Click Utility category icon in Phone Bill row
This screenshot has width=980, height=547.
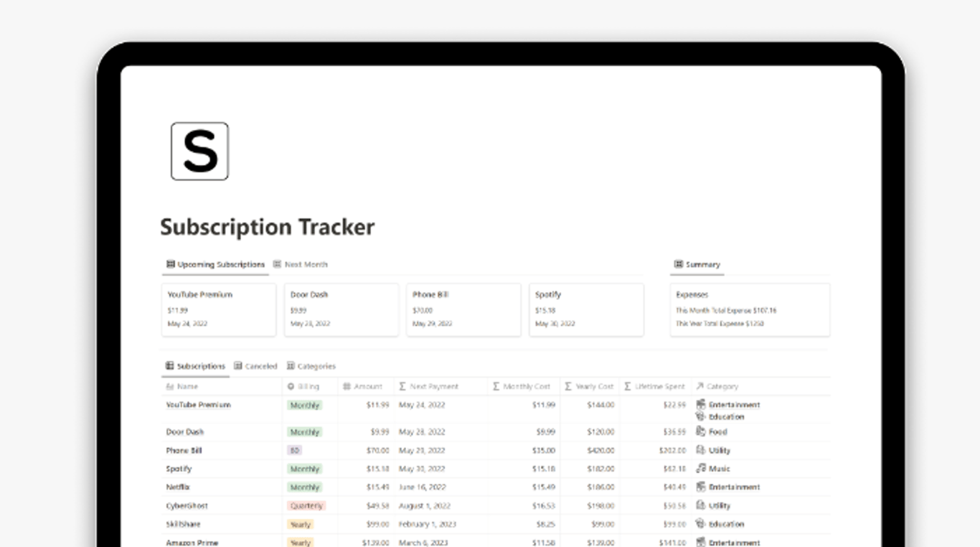[x=701, y=451]
